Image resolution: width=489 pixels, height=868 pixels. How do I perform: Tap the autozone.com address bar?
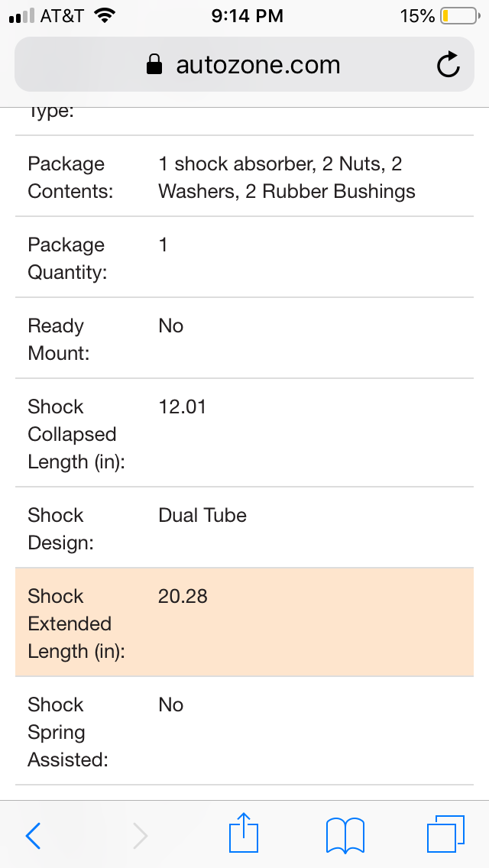click(244, 64)
